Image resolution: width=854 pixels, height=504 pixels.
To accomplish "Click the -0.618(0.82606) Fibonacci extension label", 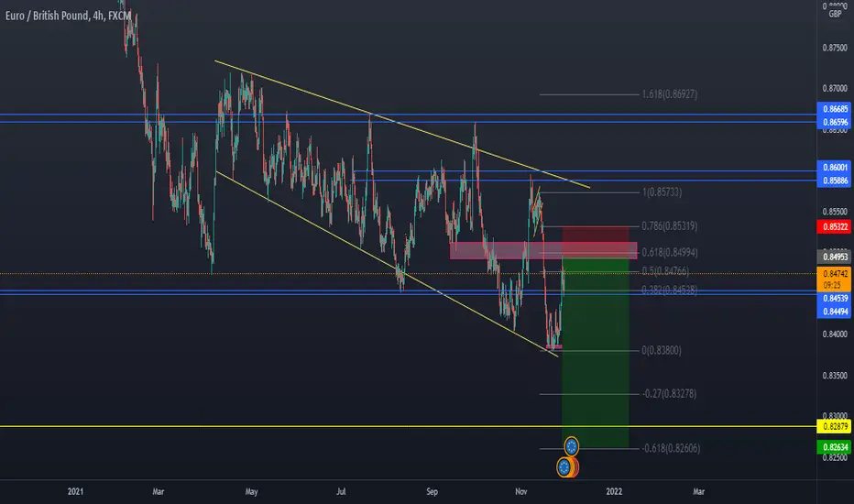I will (x=671, y=448).
